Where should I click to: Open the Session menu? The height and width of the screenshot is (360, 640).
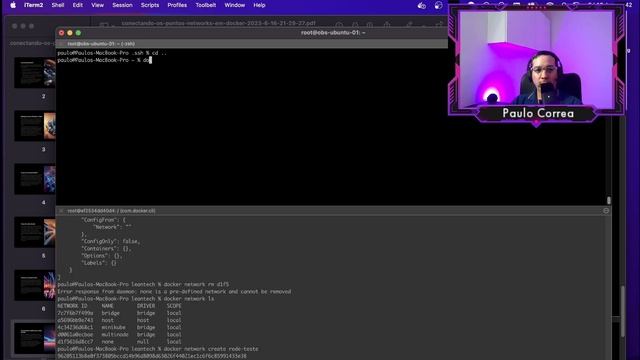[122, 5]
